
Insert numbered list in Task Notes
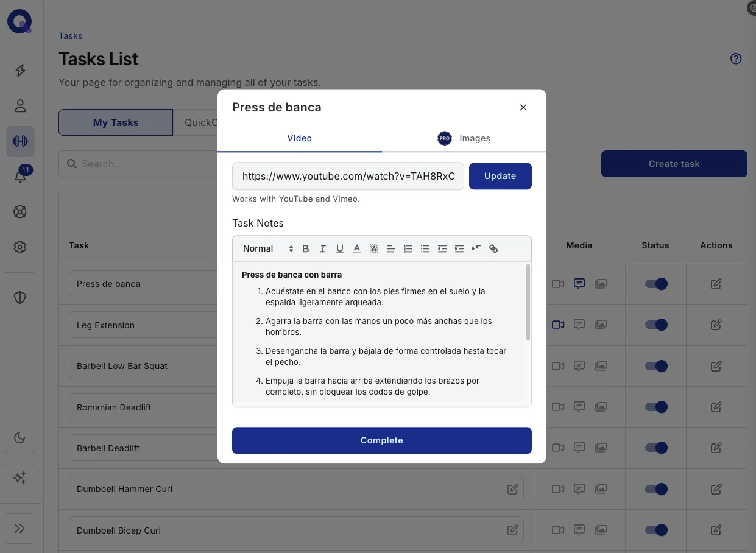pos(408,248)
